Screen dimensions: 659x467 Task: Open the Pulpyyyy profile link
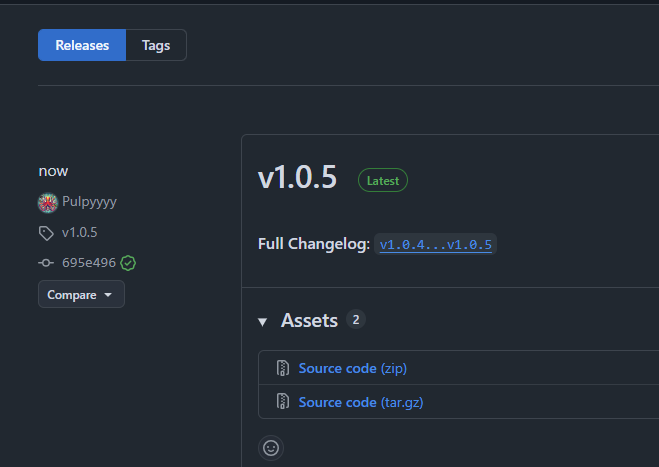90,202
